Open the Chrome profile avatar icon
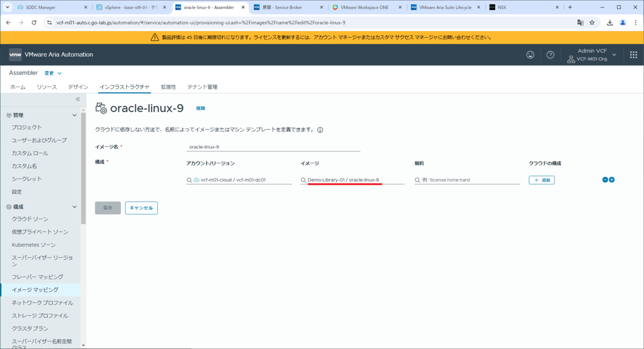Image resolution: width=644 pixels, height=349 pixels. pyautogui.click(x=623, y=23)
